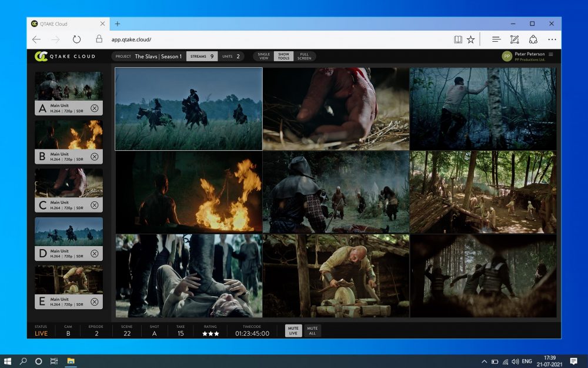Open File Explorer from the taskbar
This screenshot has width=588, height=368.
pos(71,362)
